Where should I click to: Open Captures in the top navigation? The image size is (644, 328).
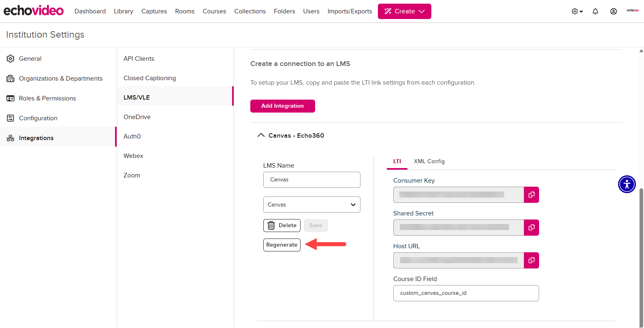point(154,11)
